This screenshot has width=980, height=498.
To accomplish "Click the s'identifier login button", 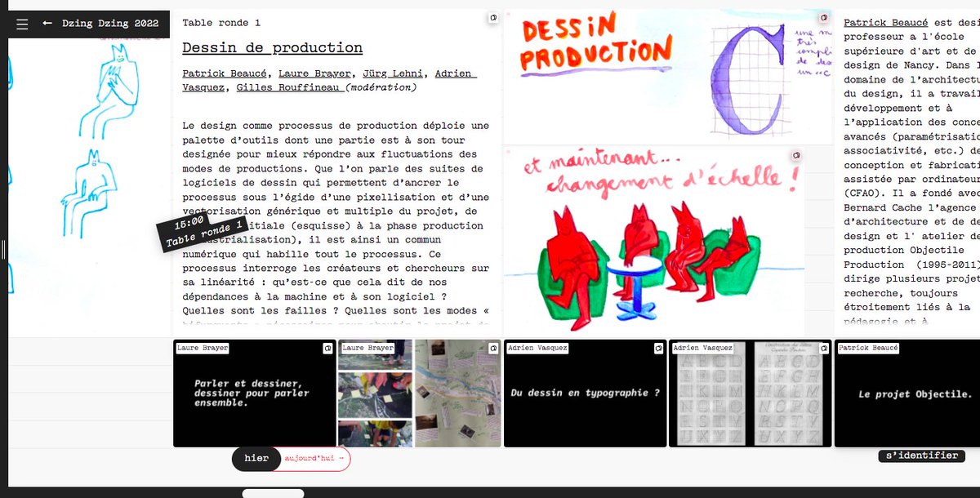I will point(922,456).
